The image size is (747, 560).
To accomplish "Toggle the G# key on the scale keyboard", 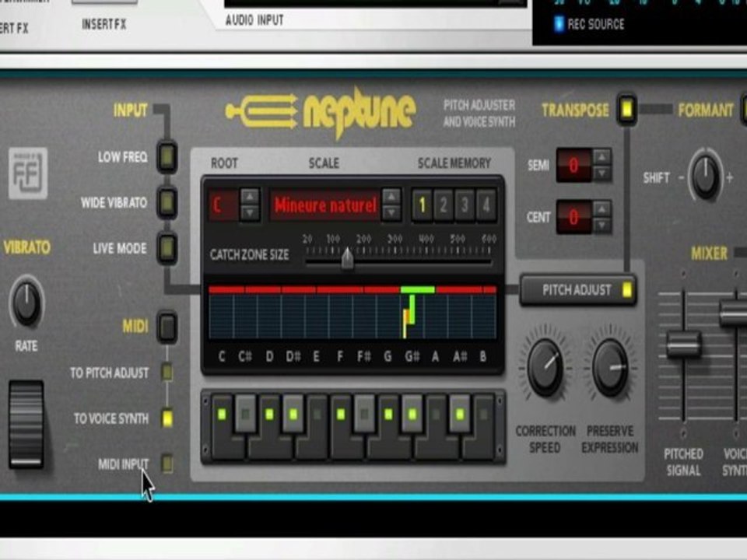I will 412,413.
